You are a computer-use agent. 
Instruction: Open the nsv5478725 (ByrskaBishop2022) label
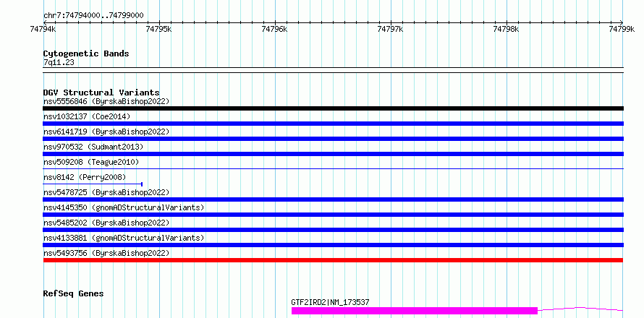tap(106, 192)
